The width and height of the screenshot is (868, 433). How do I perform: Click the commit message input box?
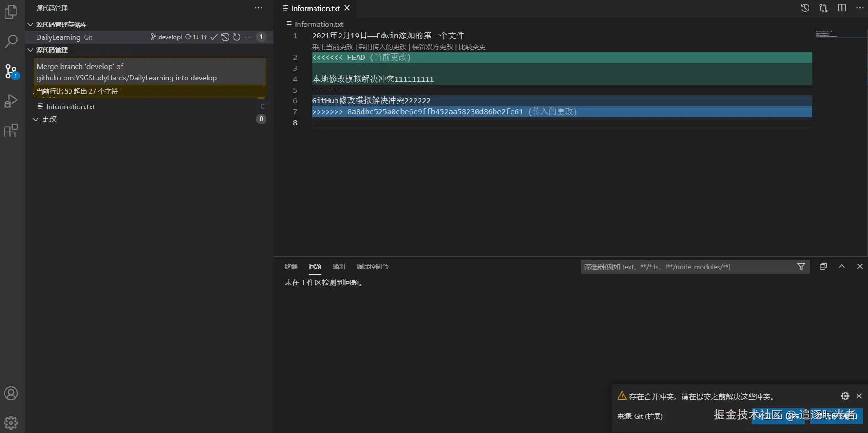pos(150,72)
